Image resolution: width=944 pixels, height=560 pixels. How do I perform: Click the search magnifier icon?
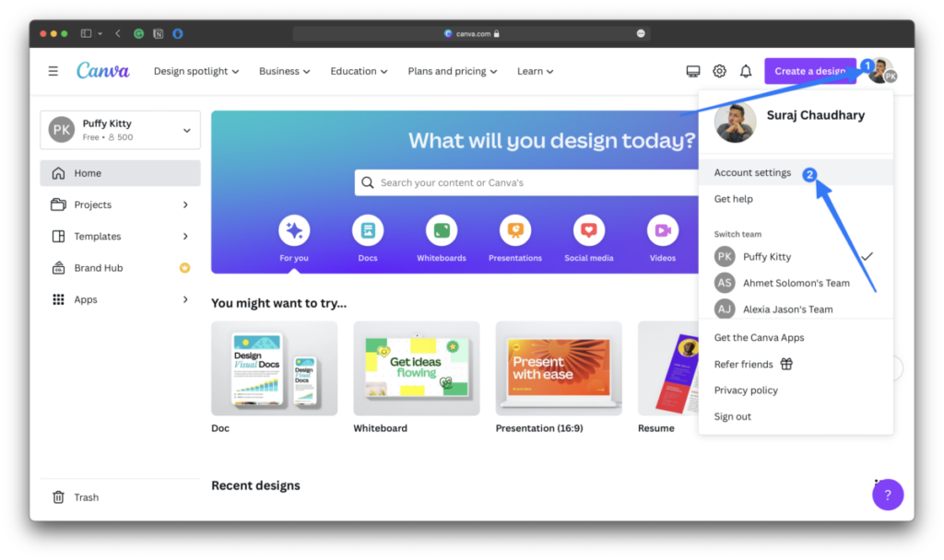click(x=367, y=182)
